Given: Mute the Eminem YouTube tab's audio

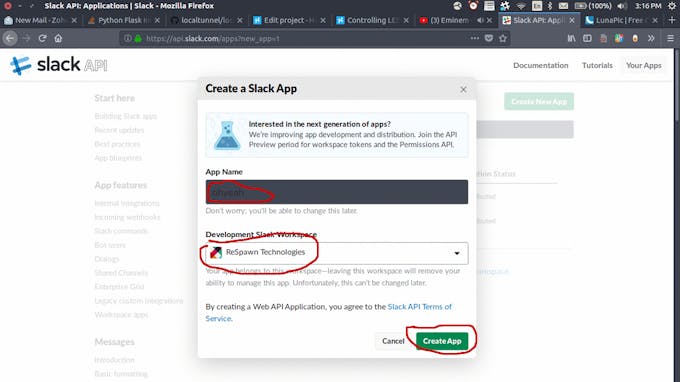Looking at the screenshot, I should pos(480,20).
